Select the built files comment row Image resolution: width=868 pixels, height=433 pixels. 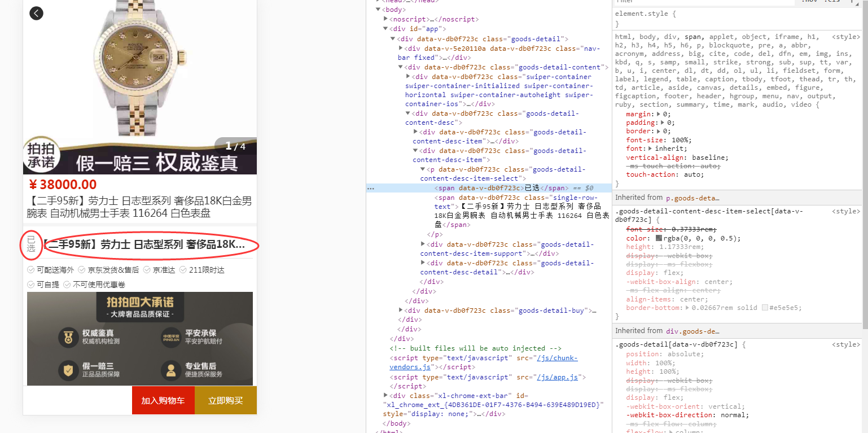(475, 348)
